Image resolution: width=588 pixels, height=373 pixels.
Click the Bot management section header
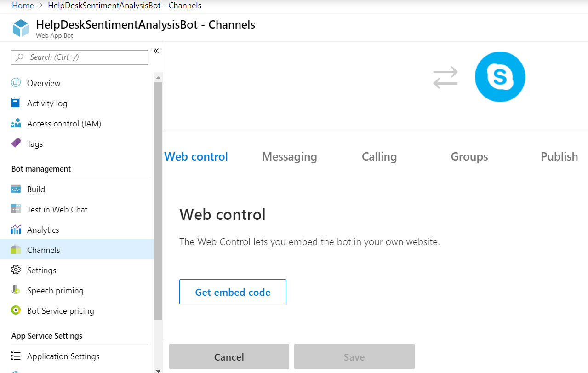(41, 169)
